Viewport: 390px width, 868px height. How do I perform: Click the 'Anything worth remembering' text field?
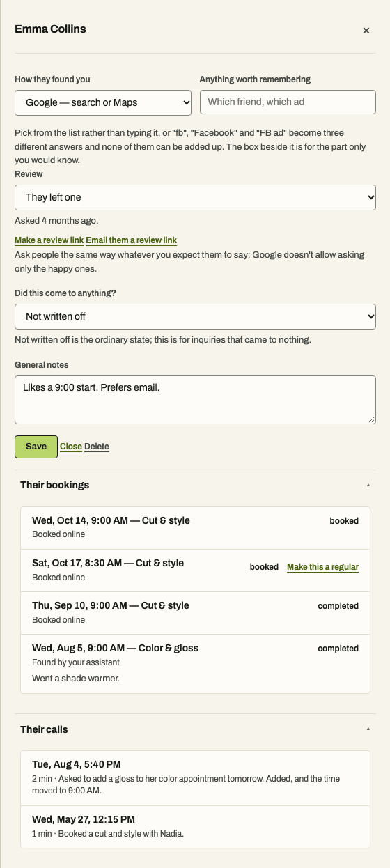click(x=288, y=102)
